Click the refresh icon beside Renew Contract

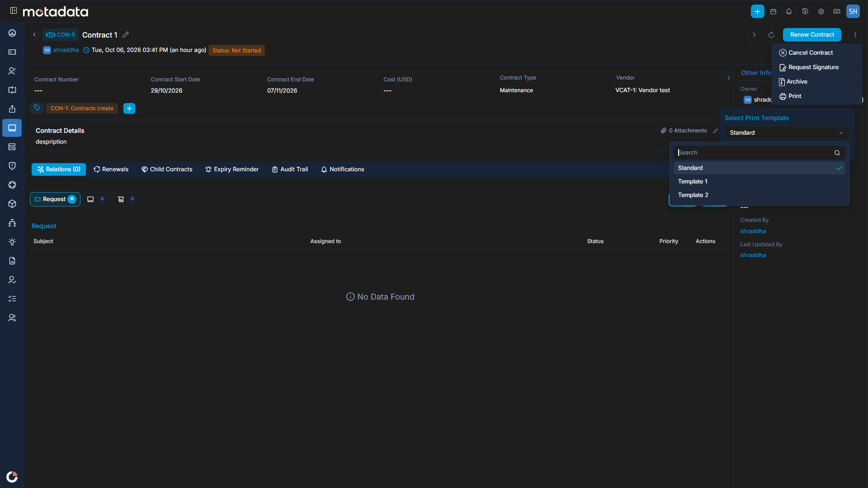(x=771, y=35)
